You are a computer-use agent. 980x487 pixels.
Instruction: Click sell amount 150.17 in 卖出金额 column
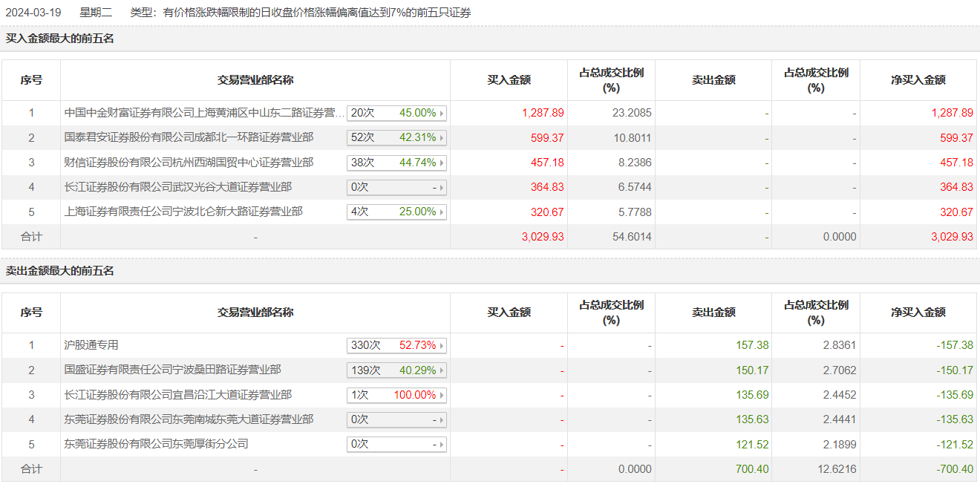pyautogui.click(x=752, y=370)
